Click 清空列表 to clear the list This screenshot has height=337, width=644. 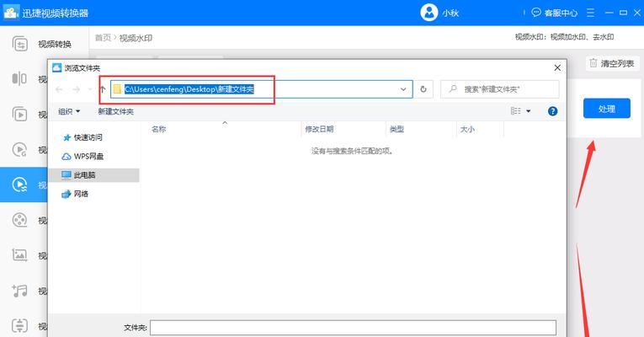(x=612, y=63)
